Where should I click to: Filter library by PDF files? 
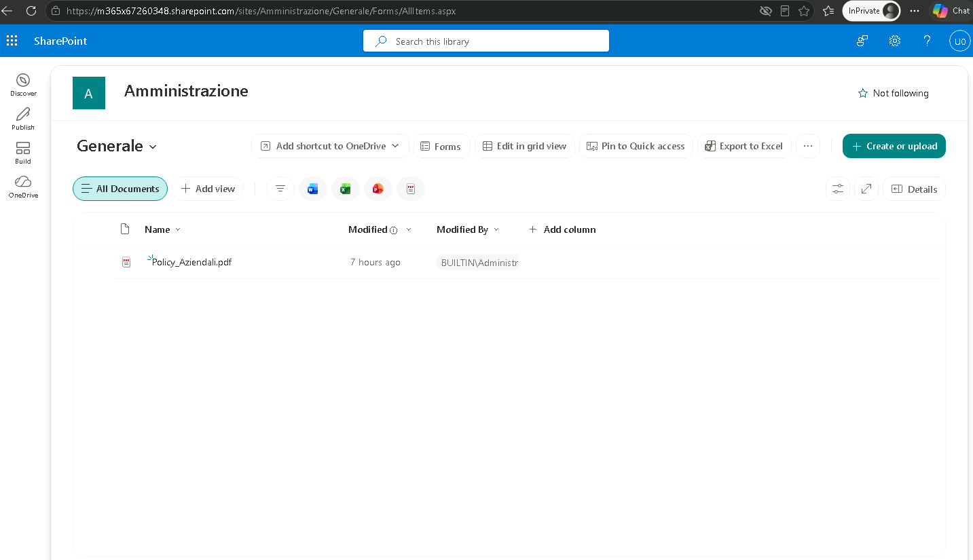tap(411, 189)
